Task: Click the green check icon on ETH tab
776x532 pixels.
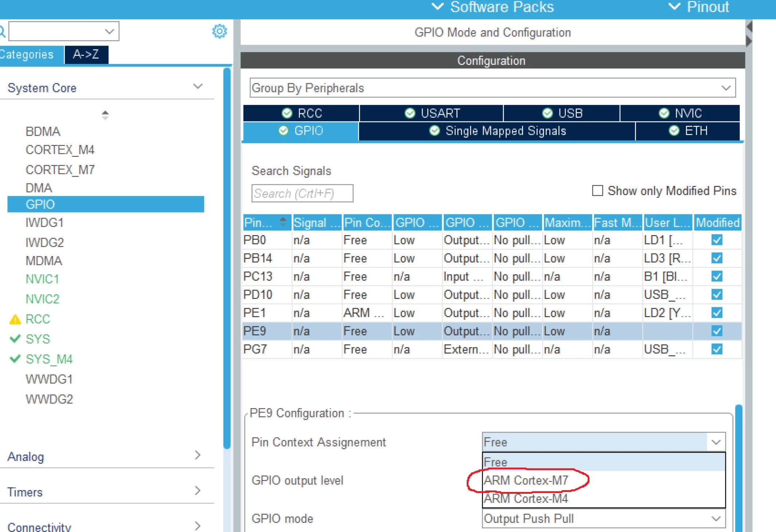Action: point(674,131)
